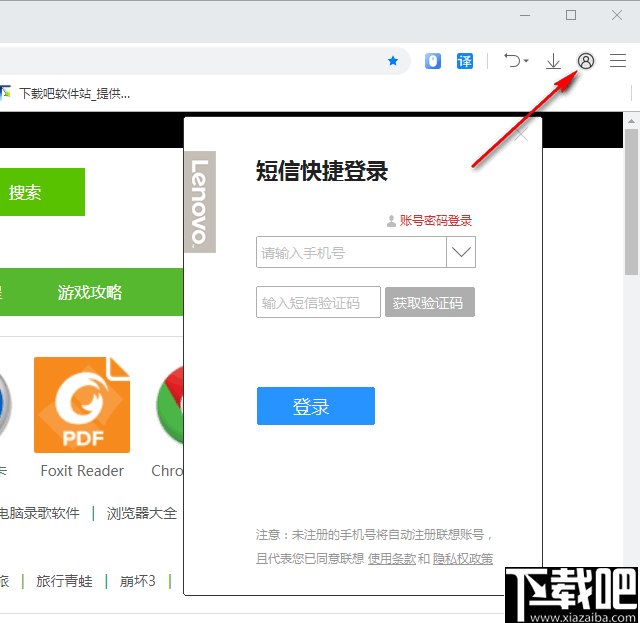Click the Lenovo logo in dialog
The image size is (640, 623).
(x=200, y=202)
